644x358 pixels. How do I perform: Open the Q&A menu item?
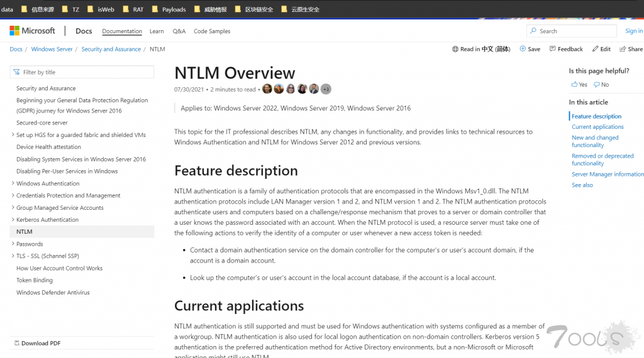tap(179, 31)
